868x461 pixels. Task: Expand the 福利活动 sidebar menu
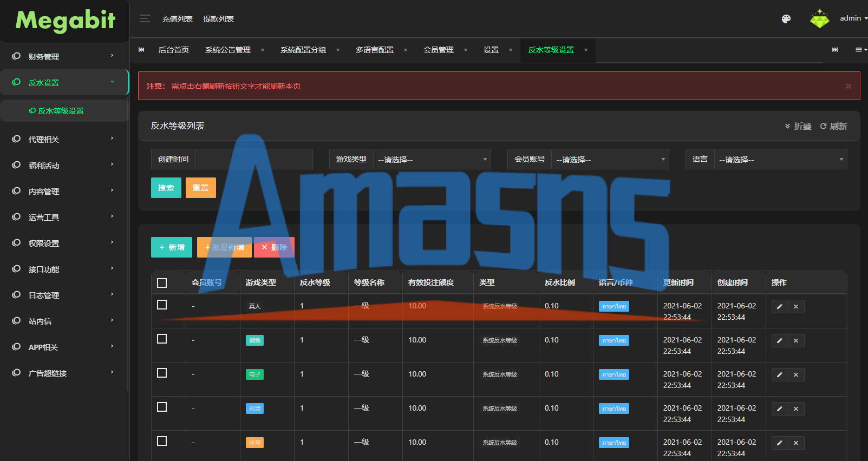64,165
